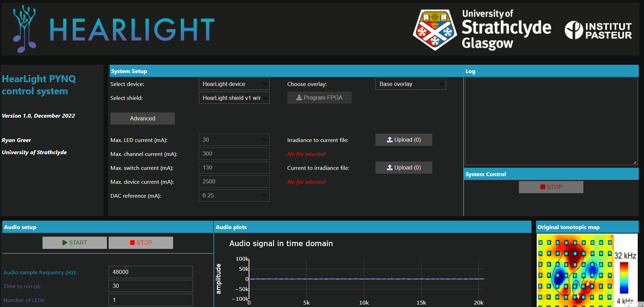Click the Audio plots panel header
Viewport: 644px width, 307px height.
pos(372,227)
